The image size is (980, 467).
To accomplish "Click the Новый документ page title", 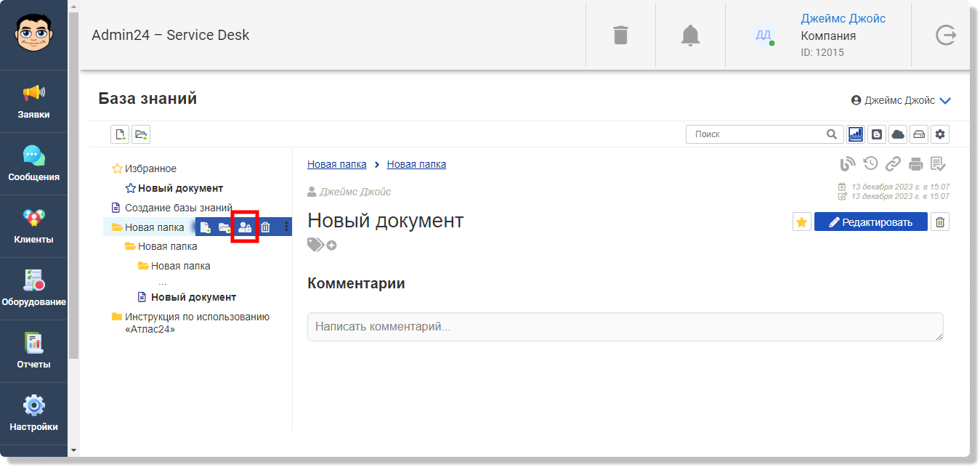I will tap(386, 221).
